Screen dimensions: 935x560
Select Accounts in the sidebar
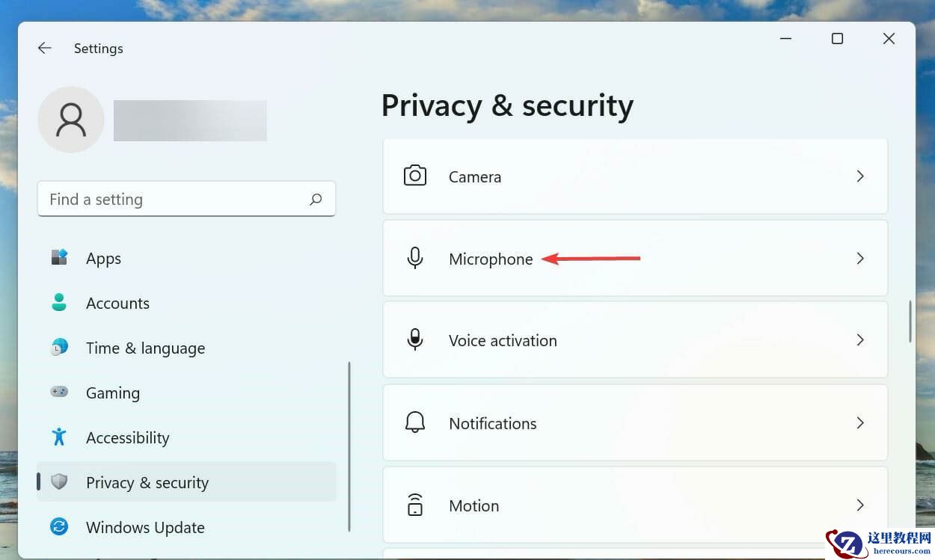tap(117, 304)
